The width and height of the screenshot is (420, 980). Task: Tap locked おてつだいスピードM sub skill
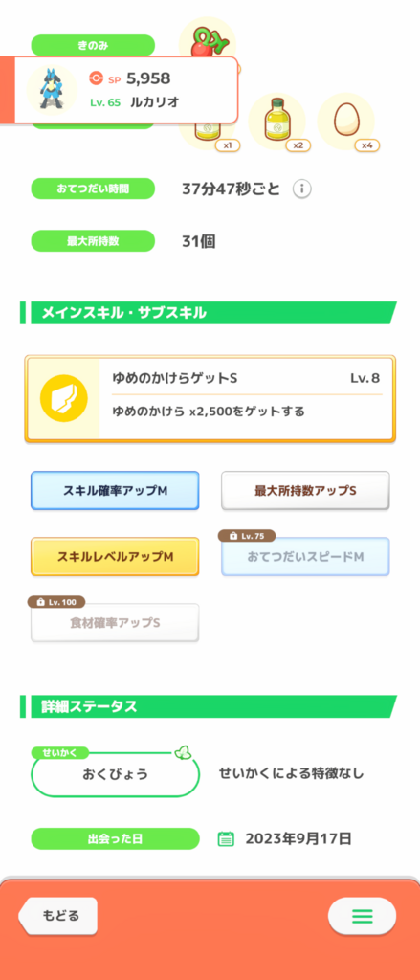(x=305, y=556)
